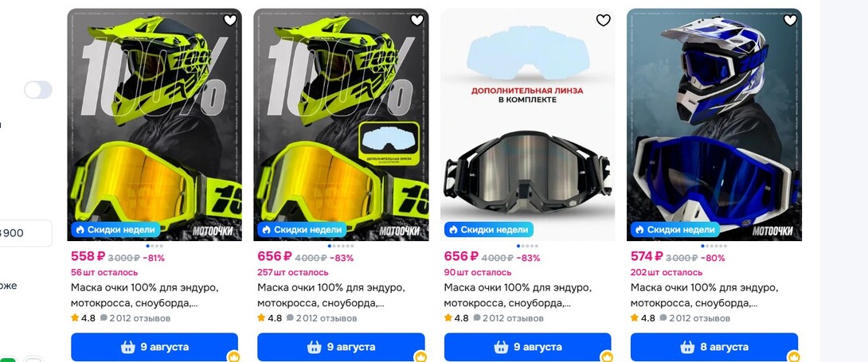The height and width of the screenshot is (362, 868).
Task: Open title of 574 ₽ Маска очки product
Action: click(x=705, y=296)
